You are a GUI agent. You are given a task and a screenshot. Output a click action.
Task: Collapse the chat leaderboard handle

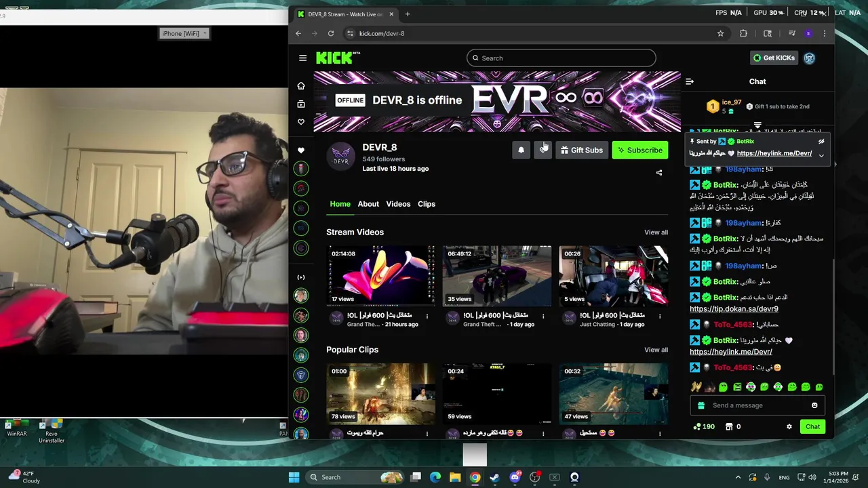point(757,125)
